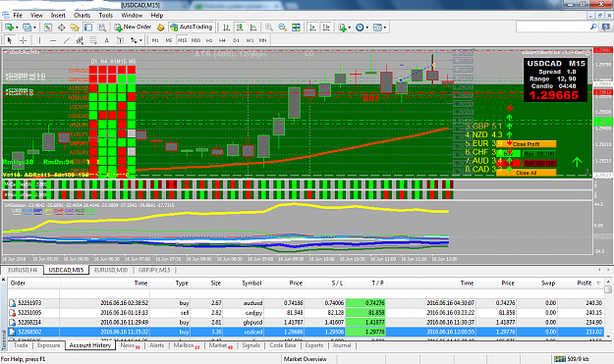614x364 pixels.
Task: Click the orange Close All button
Action: [526, 173]
